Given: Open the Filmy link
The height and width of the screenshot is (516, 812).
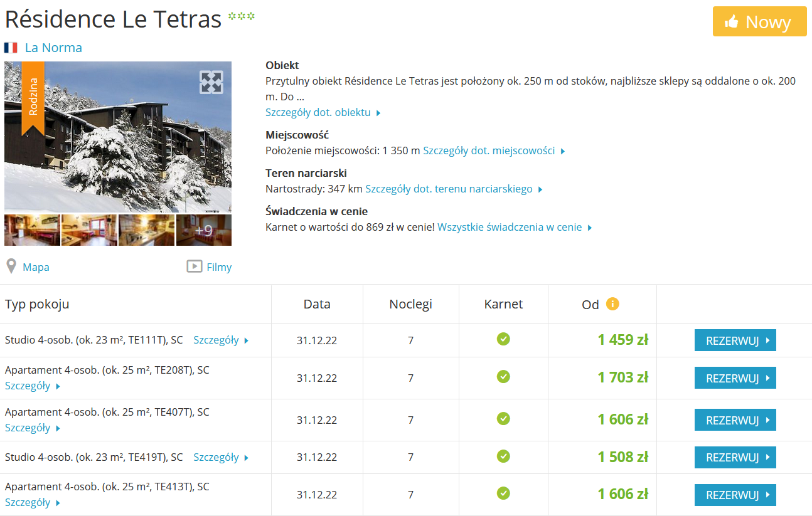Looking at the screenshot, I should [219, 267].
